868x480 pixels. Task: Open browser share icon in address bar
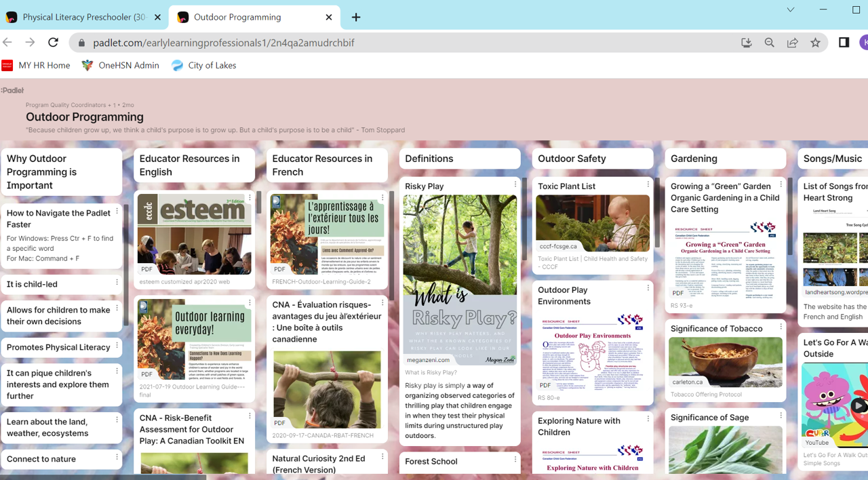(792, 43)
